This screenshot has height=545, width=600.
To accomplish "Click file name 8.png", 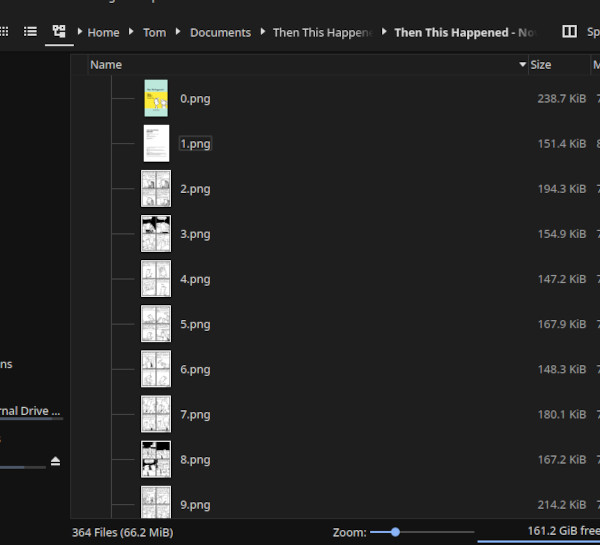I will [195, 460].
